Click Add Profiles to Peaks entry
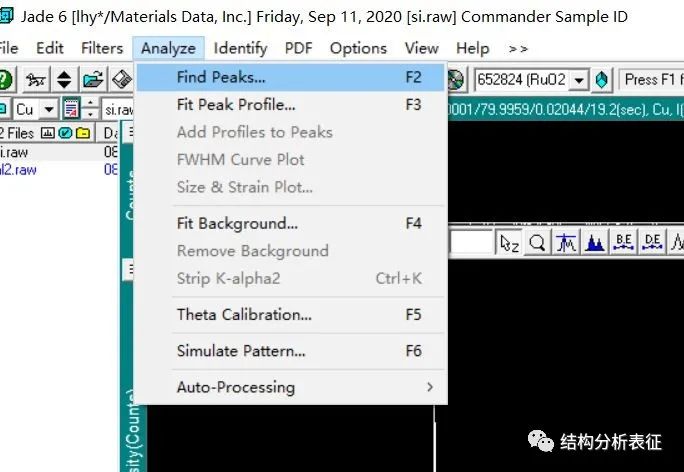The height and width of the screenshot is (472, 684). coord(291,132)
